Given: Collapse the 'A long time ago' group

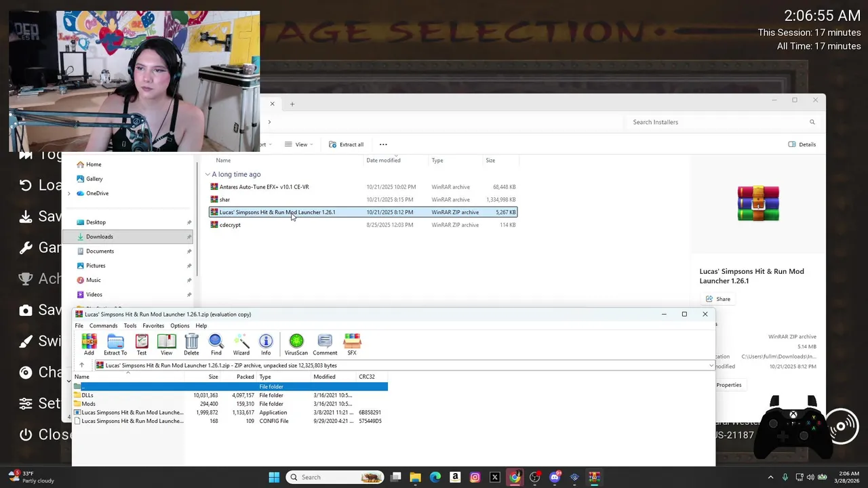Looking at the screenshot, I should (x=208, y=174).
